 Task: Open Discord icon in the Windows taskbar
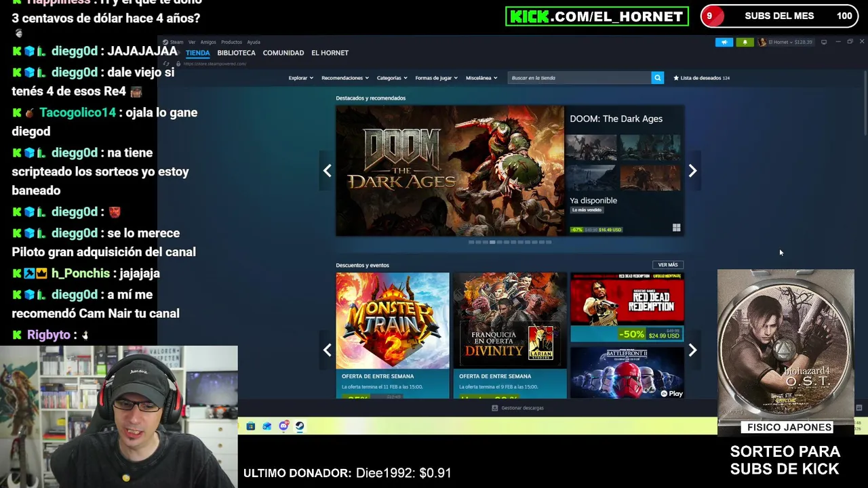click(283, 426)
